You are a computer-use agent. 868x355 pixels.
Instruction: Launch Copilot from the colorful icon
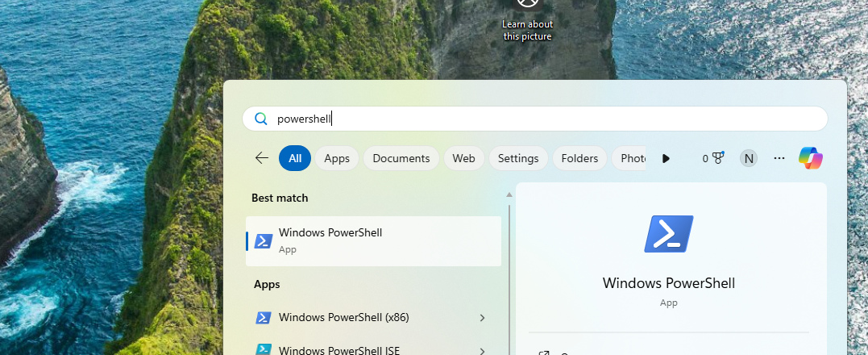(811, 158)
